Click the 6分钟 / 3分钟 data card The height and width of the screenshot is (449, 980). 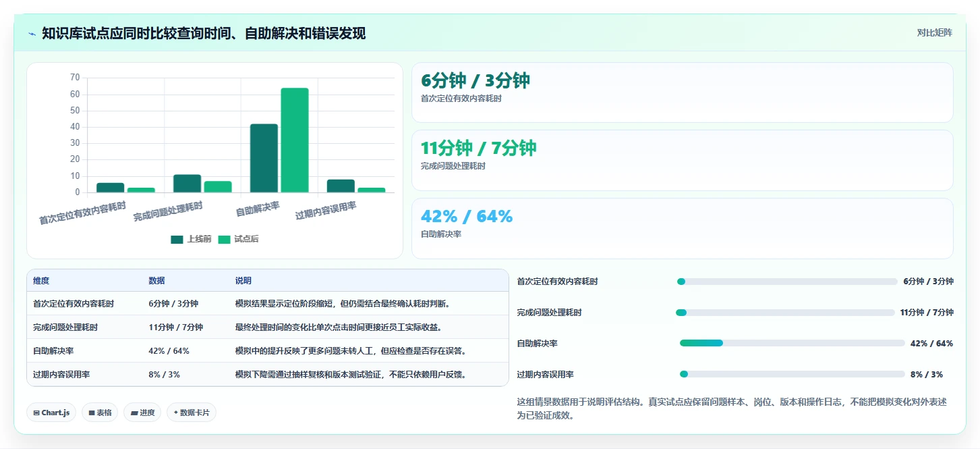682,93
